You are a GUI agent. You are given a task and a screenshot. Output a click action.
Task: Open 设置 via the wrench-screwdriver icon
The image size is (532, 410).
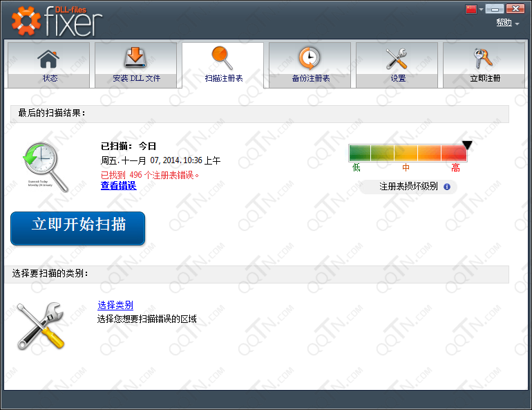click(x=397, y=58)
